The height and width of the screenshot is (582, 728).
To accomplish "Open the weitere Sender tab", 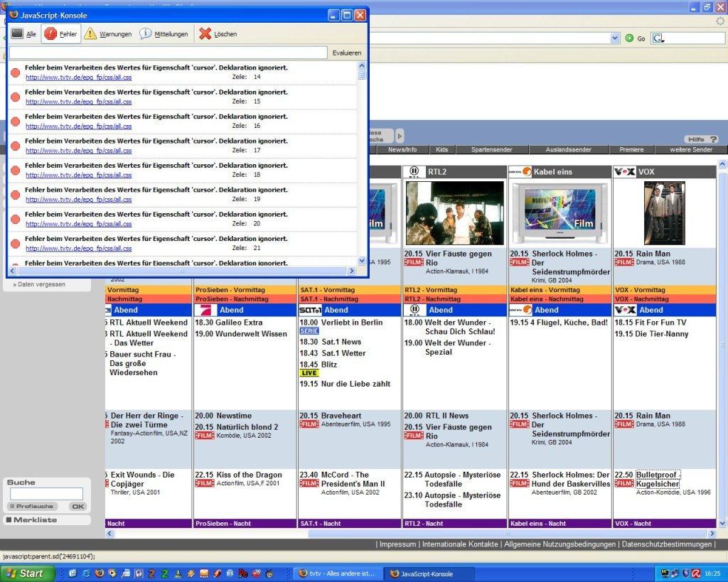I will pos(691,149).
